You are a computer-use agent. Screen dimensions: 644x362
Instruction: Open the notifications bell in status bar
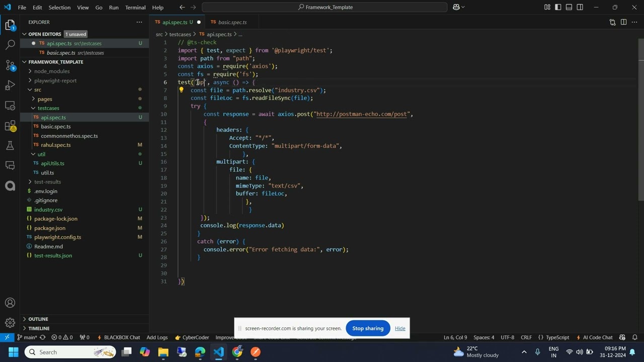pyautogui.click(x=635, y=337)
